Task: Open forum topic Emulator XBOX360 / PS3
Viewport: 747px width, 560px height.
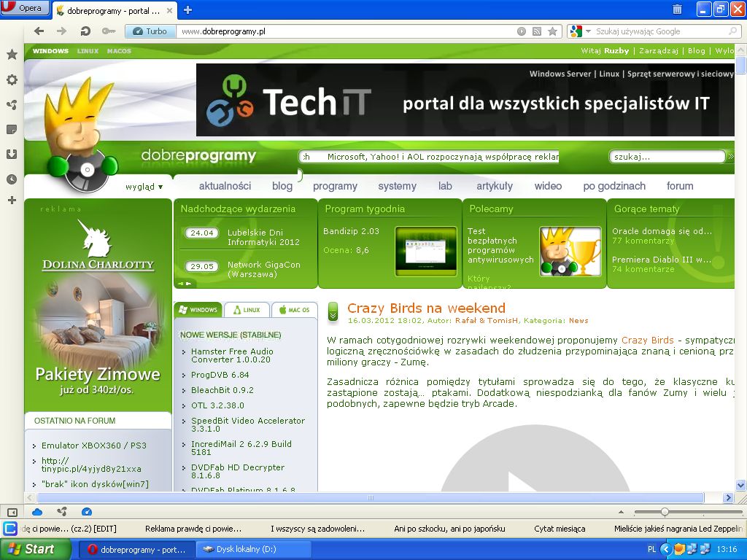Action: point(94,446)
